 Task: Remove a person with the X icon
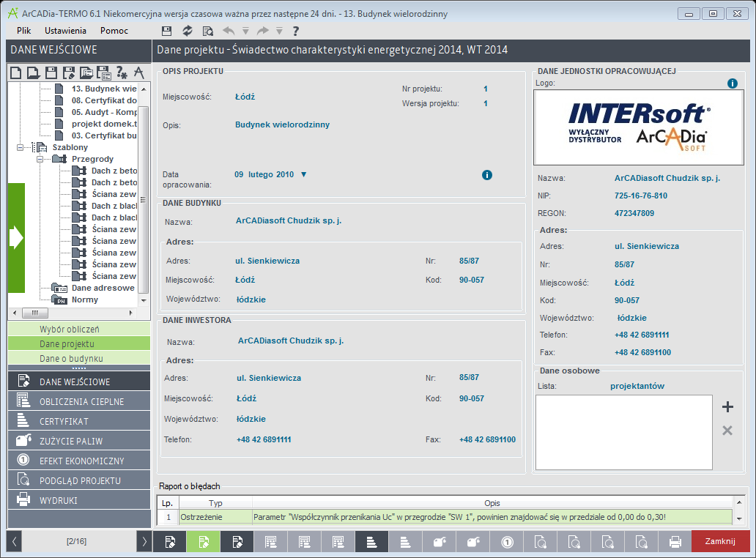(727, 431)
